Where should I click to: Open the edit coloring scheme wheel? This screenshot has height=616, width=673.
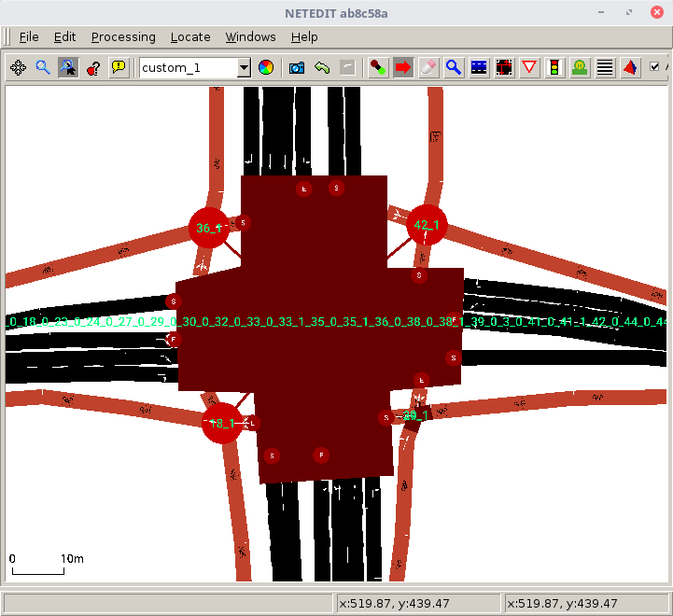tap(266, 67)
